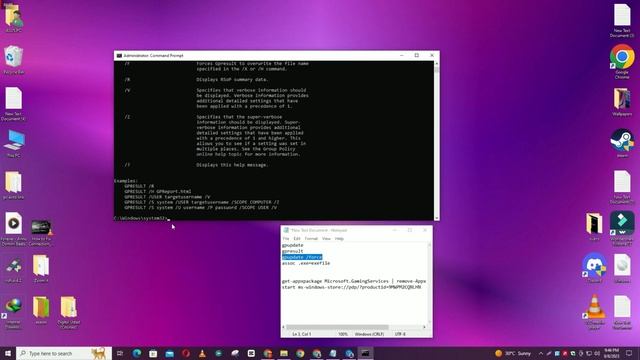Maximize the Command Prompt window

pyautogui.click(x=416, y=55)
